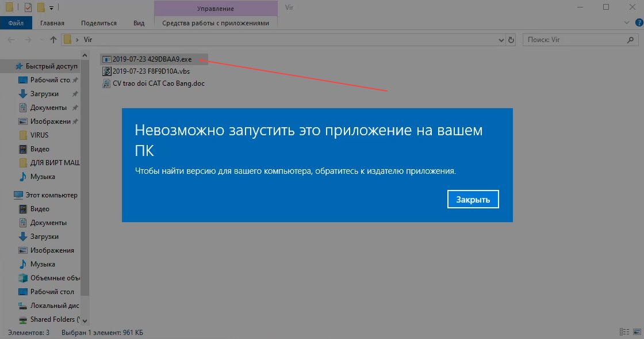Close the error dialog with Закрыть

pyautogui.click(x=473, y=199)
